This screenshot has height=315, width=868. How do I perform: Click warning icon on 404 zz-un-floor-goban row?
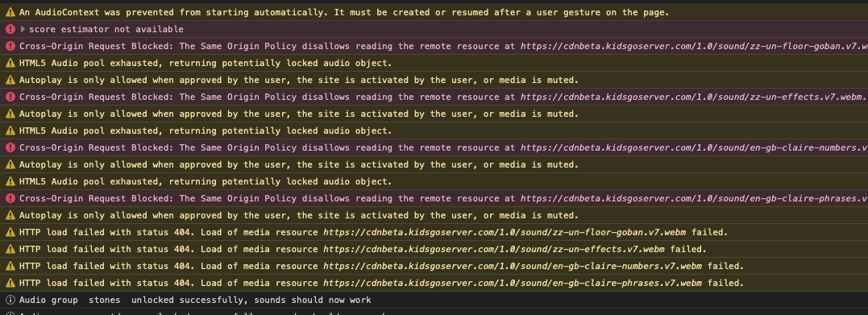pyautogui.click(x=10, y=232)
